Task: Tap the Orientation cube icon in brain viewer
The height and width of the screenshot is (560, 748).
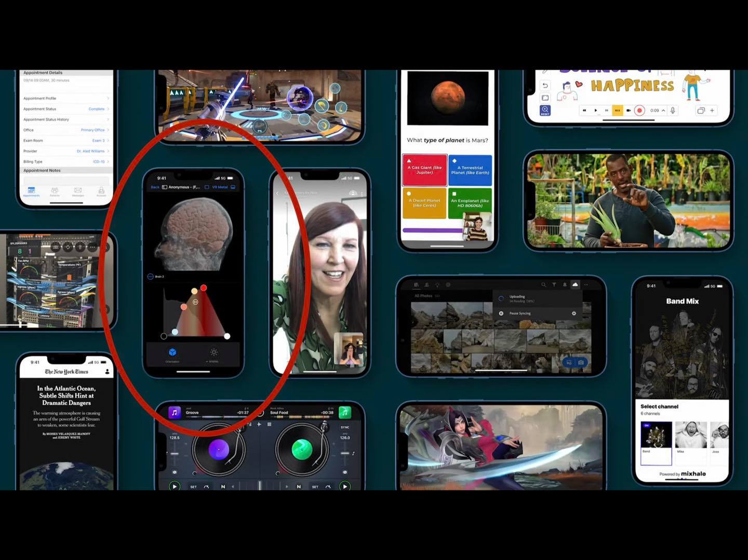Action: 172,353
